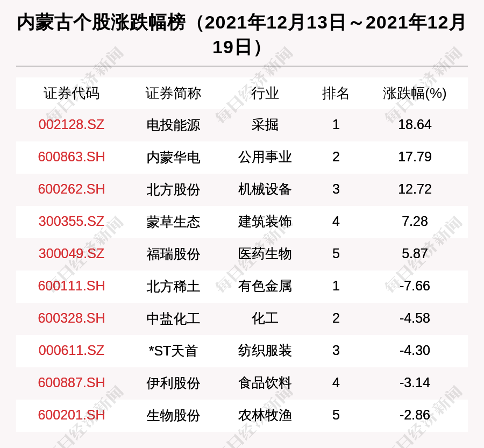Screen dimensions: 484x448
Task: Click rank 3 in the *ST天首 row
Action: click(336, 351)
